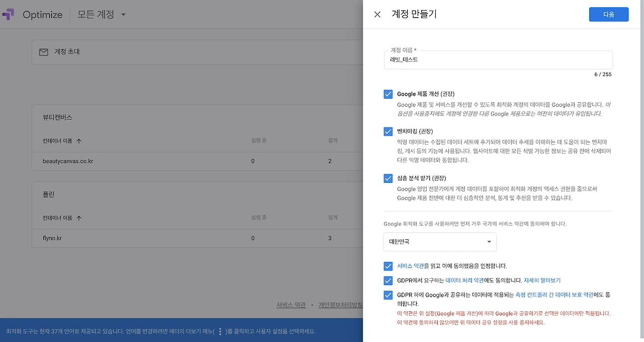This screenshot has width=644, height=342.
Task: Open 계정 초대 row
Action: tap(197, 52)
